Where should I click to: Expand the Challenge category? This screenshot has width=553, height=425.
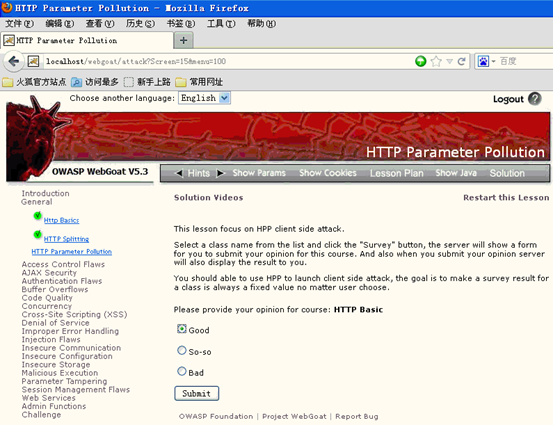click(41, 415)
